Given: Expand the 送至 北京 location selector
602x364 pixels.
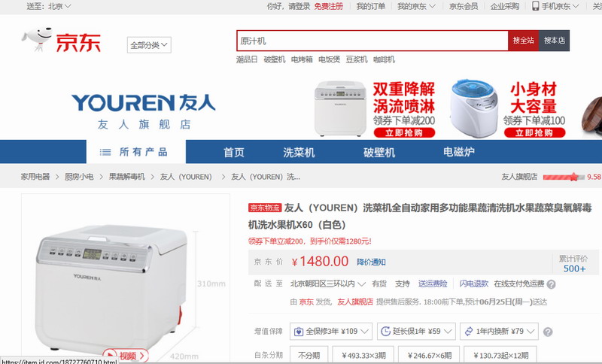Looking at the screenshot, I should (x=49, y=6).
